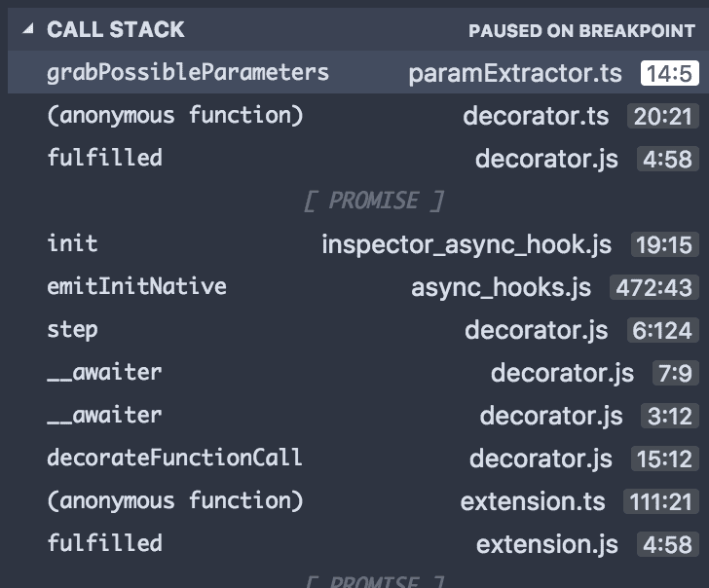Image resolution: width=709 pixels, height=588 pixels.
Task: Select the __awaiter frame at line 3:12
Action: click(x=104, y=415)
